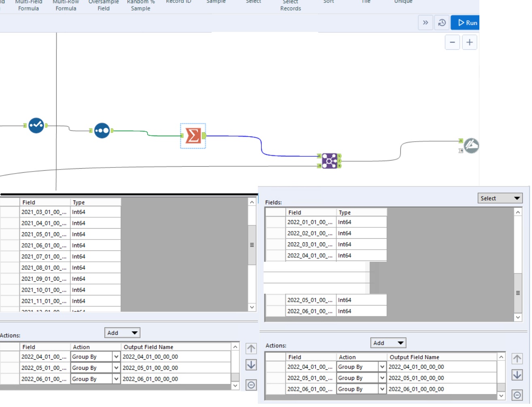Run the workflow
The height and width of the screenshot is (407, 532).
pos(465,23)
